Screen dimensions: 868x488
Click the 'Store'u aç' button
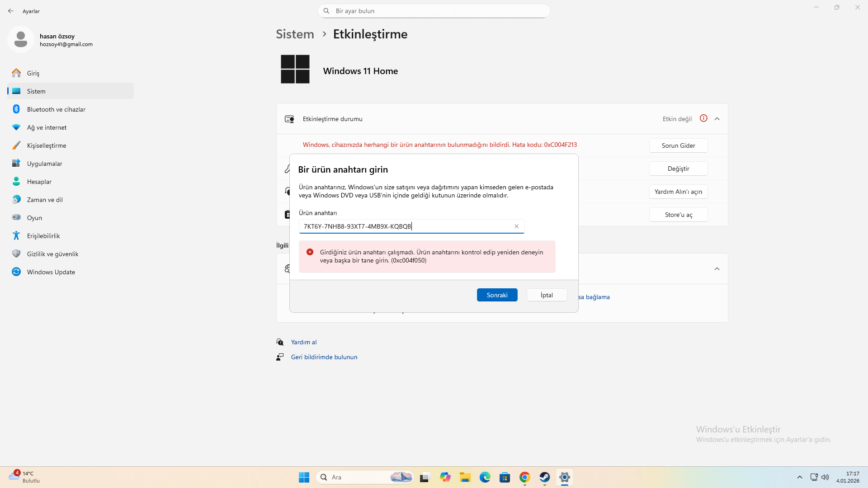click(678, 215)
